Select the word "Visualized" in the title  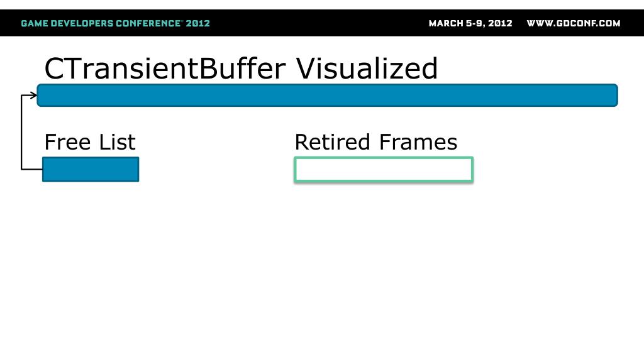coord(367,68)
